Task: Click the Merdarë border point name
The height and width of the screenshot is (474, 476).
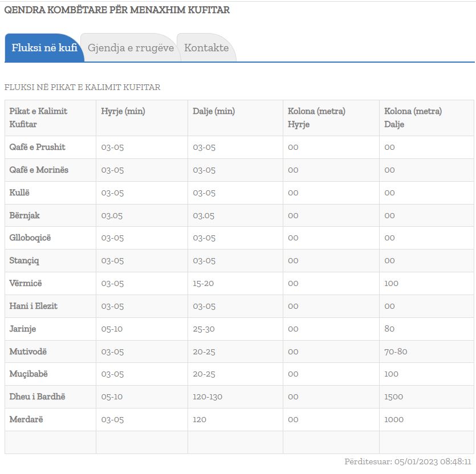Action: tap(26, 419)
